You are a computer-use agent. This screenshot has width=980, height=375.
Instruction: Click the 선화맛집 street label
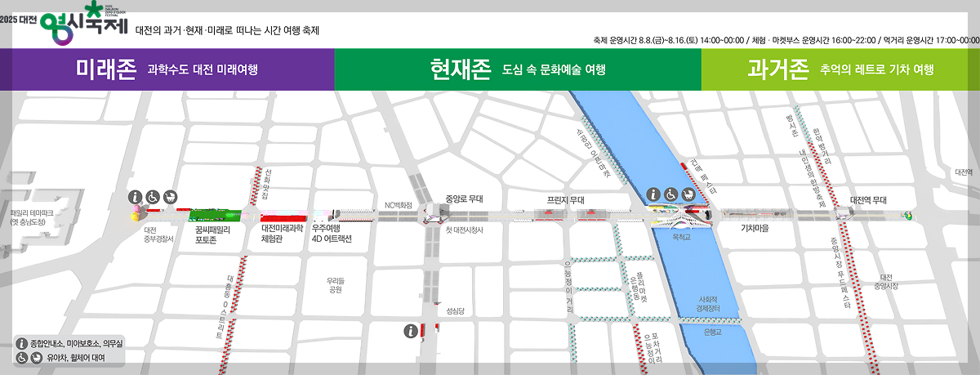point(268,184)
